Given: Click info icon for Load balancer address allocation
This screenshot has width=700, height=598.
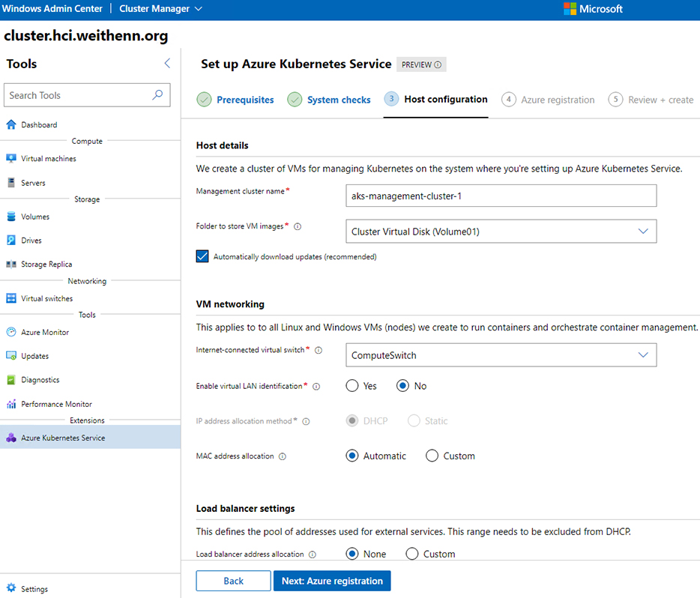Looking at the screenshot, I should click(313, 555).
